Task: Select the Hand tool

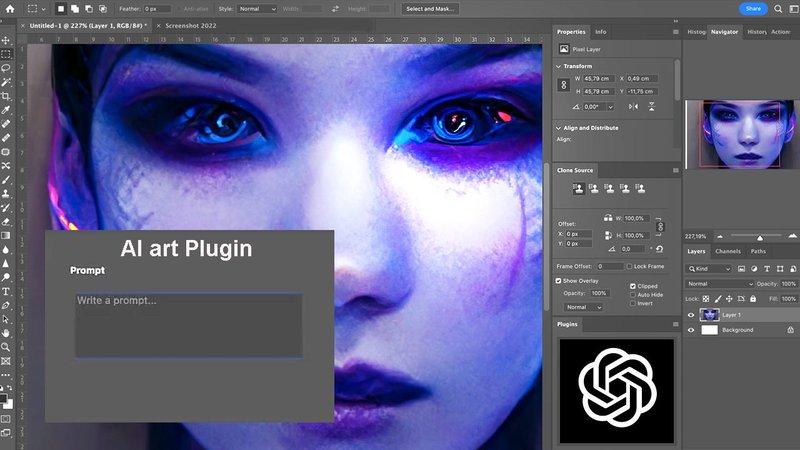Action: point(6,333)
